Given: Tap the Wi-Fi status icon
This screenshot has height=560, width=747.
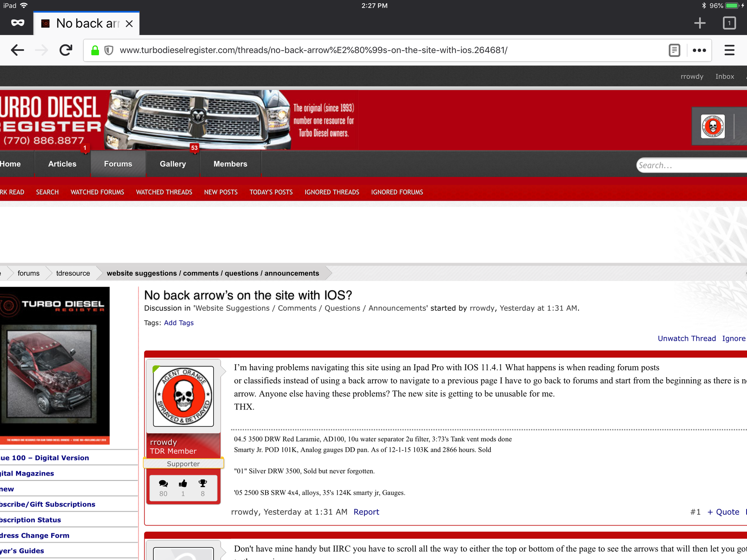Looking at the screenshot, I should click(x=24, y=6).
